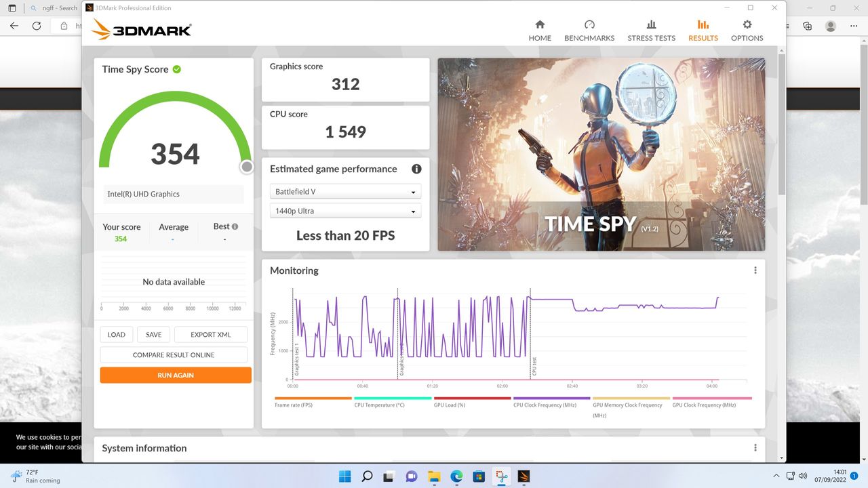Click the System information heading

coord(144,448)
